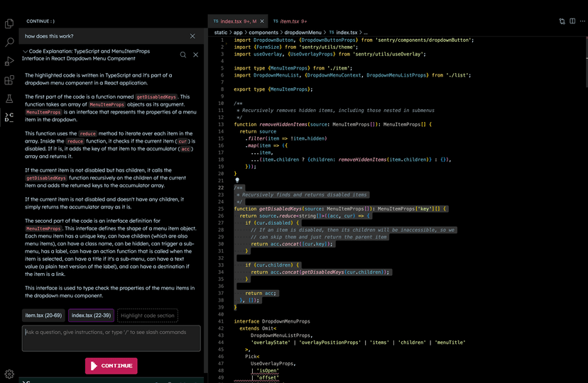Open the Extensions view
This screenshot has width=588, height=383.
tap(9, 80)
